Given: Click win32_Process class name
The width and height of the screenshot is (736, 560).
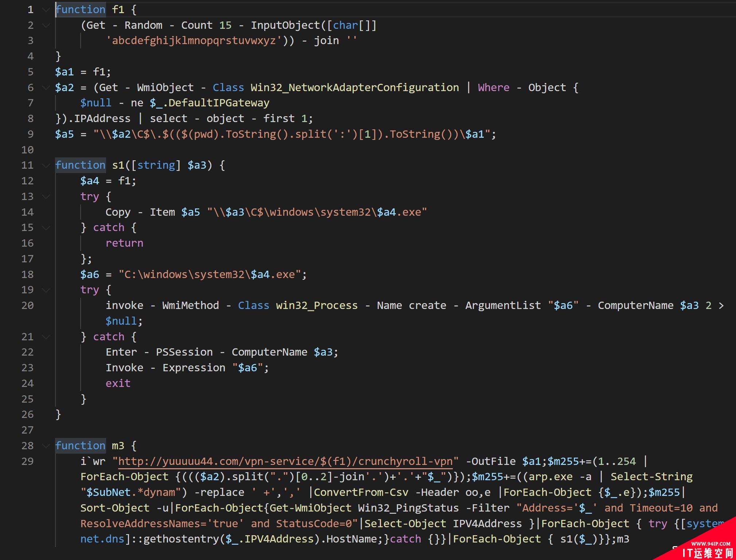Looking at the screenshot, I should point(317,306).
